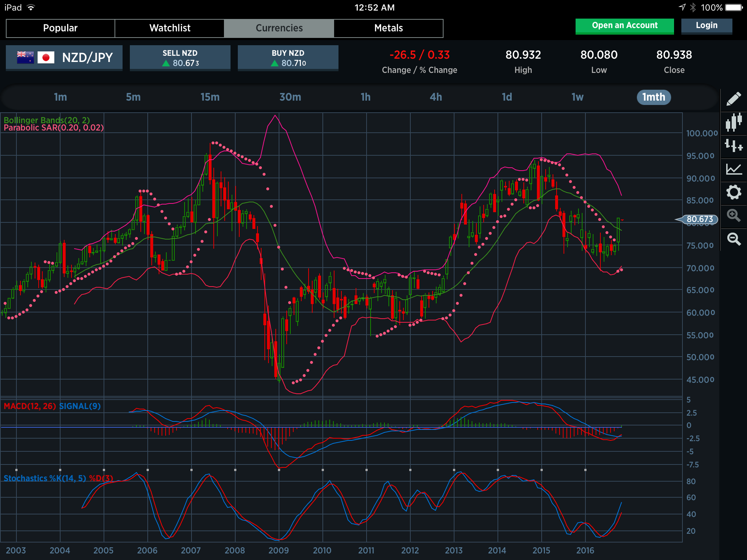Zoom in on the chart
Viewport: 747px width, 560px height.
coord(734,215)
